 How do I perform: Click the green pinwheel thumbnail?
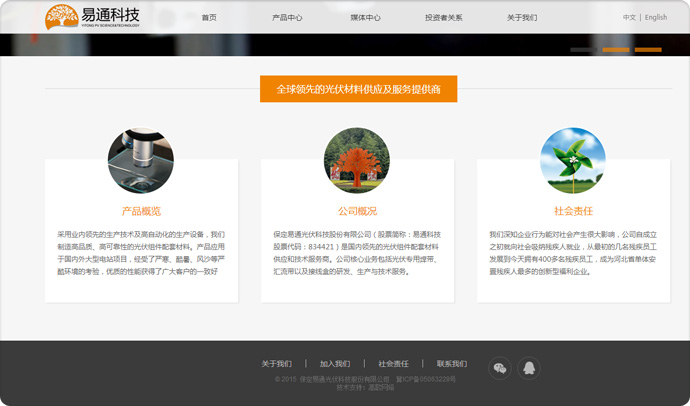(x=573, y=161)
